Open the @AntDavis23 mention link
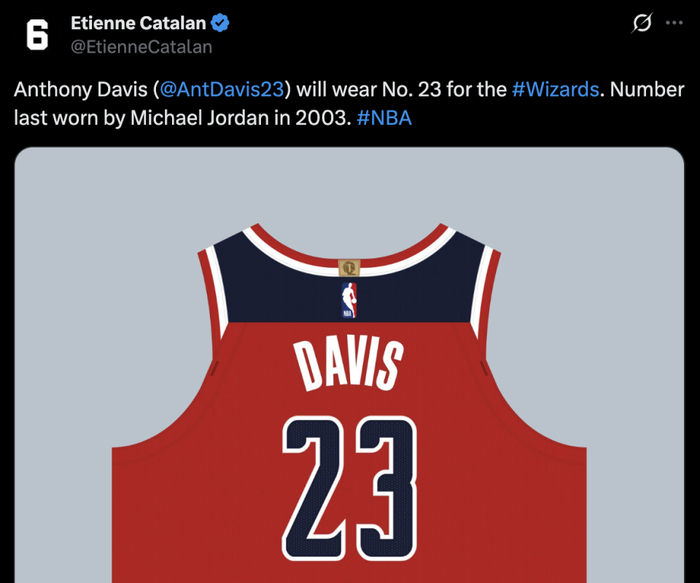Image resolution: width=700 pixels, height=583 pixels. point(221,89)
